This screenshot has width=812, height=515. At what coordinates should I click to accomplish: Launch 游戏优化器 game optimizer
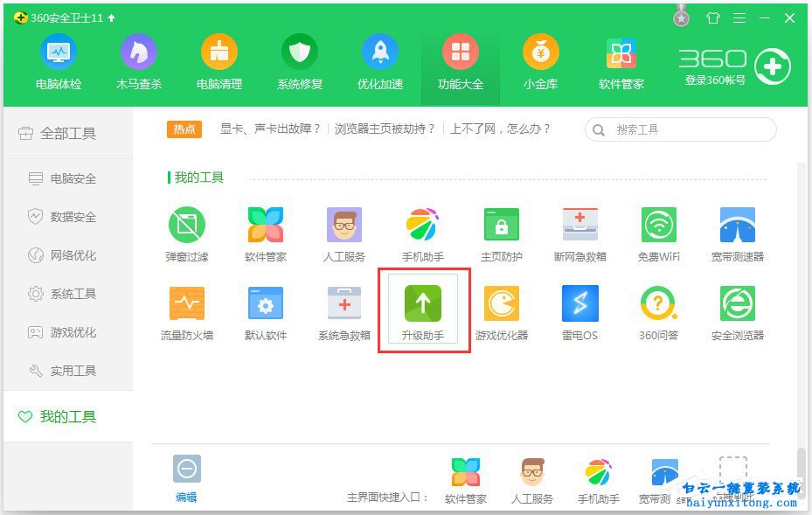[501, 308]
